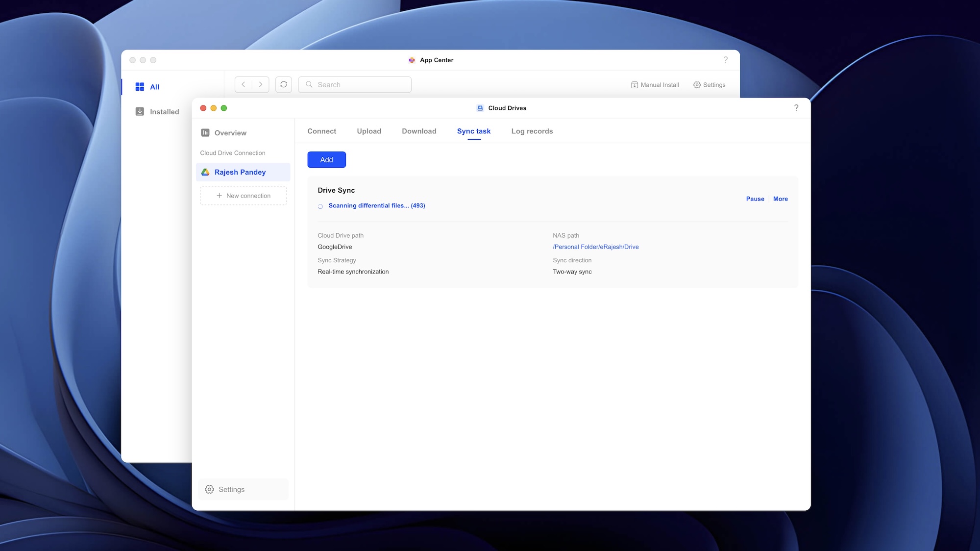
Task: Open App Center help
Action: coord(726,60)
